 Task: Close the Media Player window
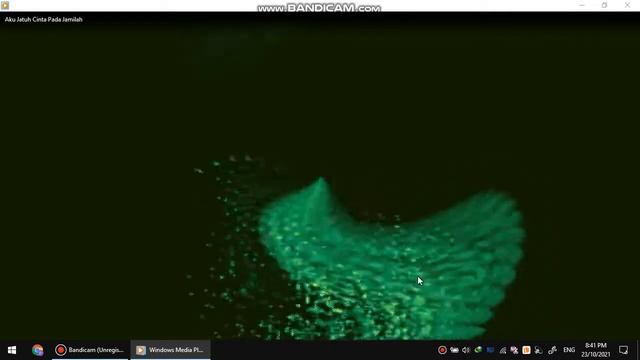point(627,5)
